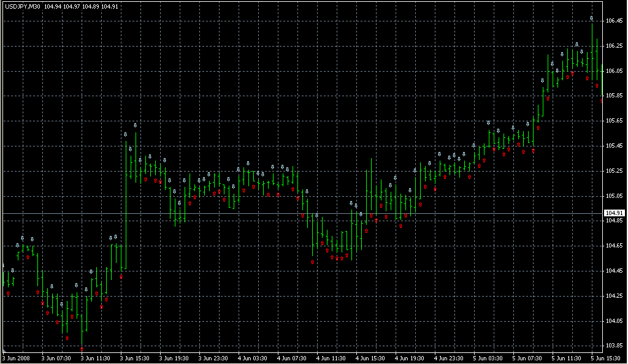
Task: Click the topmost white down arrow near 106.45
Action: tap(592, 18)
